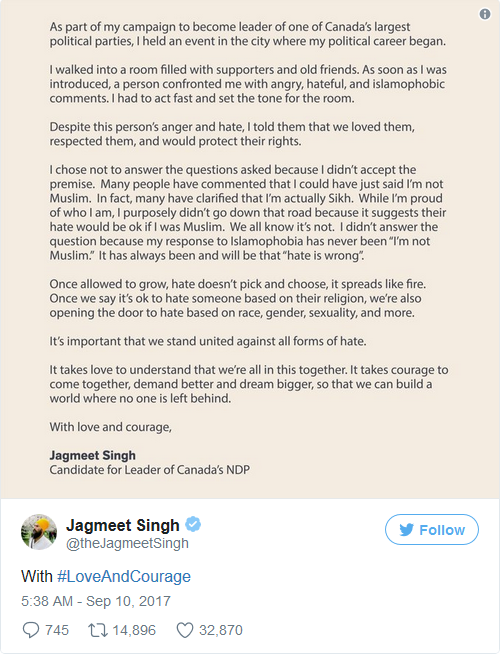Open the Jagmeet Singh display name link

tap(123, 525)
